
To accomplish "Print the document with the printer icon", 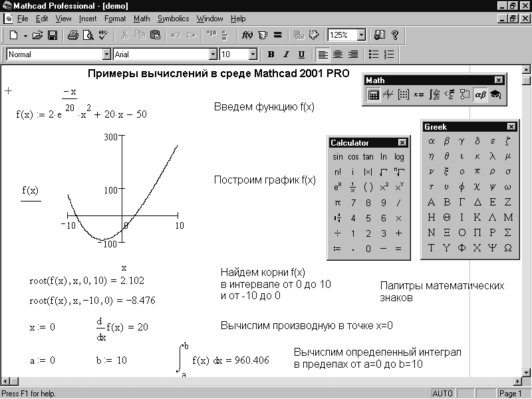I will 73,35.
